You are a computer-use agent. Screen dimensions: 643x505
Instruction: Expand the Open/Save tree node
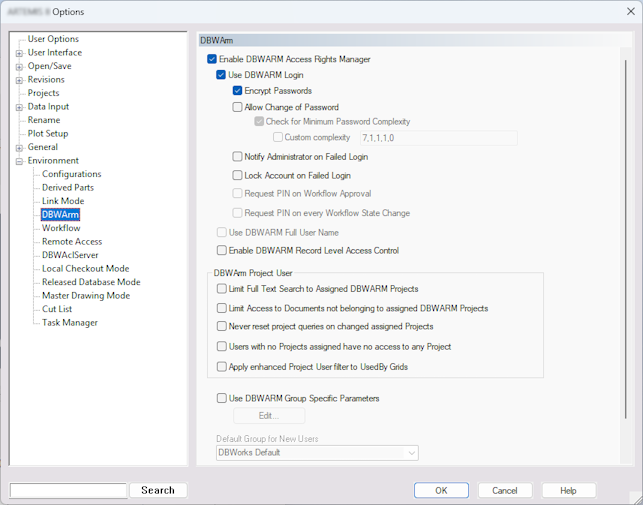[19, 67]
